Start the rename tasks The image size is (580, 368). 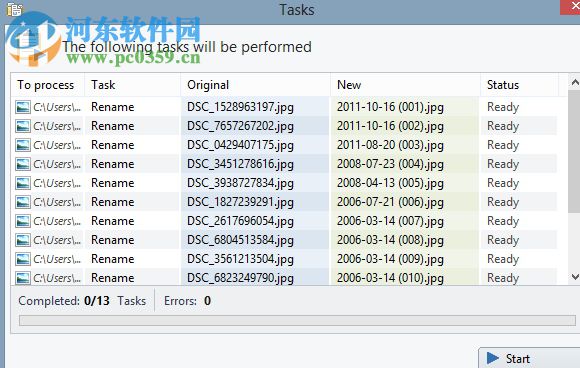529,358
